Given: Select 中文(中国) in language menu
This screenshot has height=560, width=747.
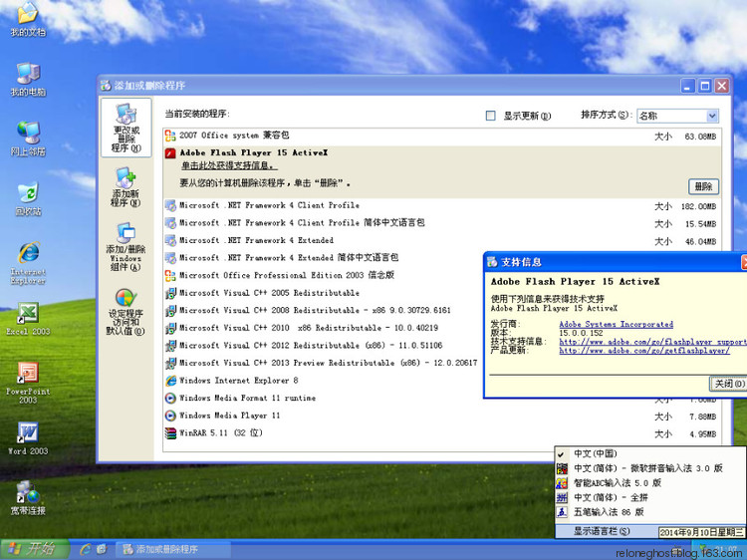Looking at the screenshot, I should [650, 453].
